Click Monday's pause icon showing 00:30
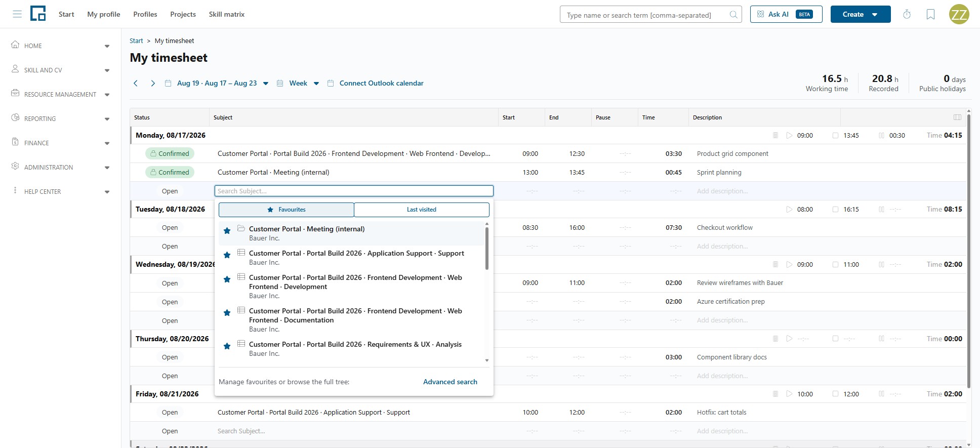 point(881,135)
